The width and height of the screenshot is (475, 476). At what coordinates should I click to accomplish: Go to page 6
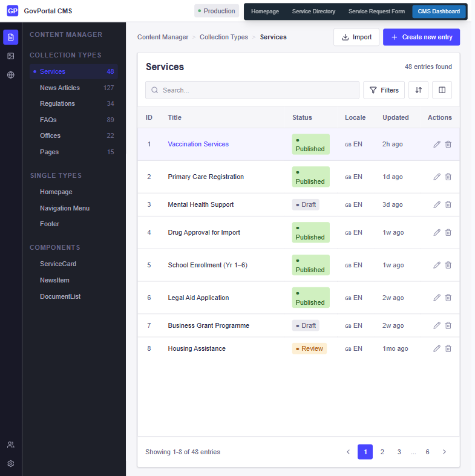coord(427,452)
